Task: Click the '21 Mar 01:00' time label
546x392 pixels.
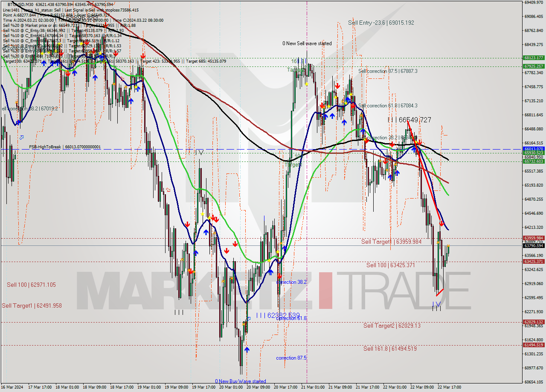Action: coord(312,387)
